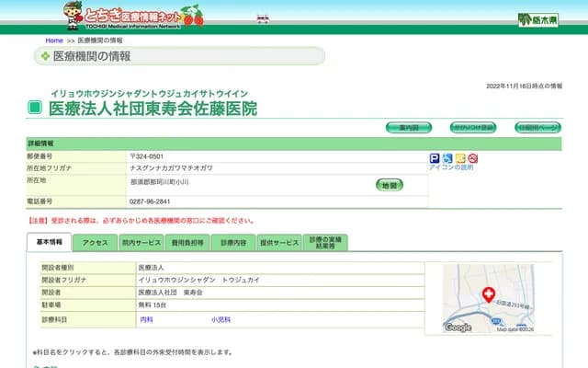Click the とちぎ医療情報ネット logo

[133, 16]
